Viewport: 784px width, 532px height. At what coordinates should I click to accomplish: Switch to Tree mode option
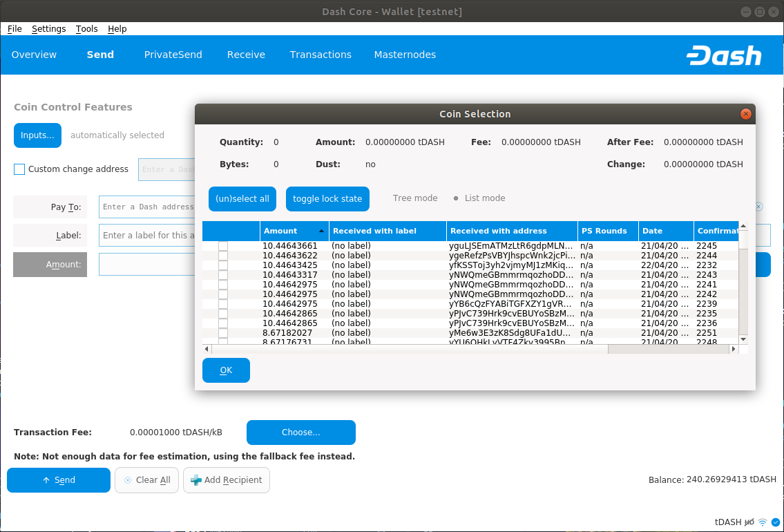[x=415, y=198]
